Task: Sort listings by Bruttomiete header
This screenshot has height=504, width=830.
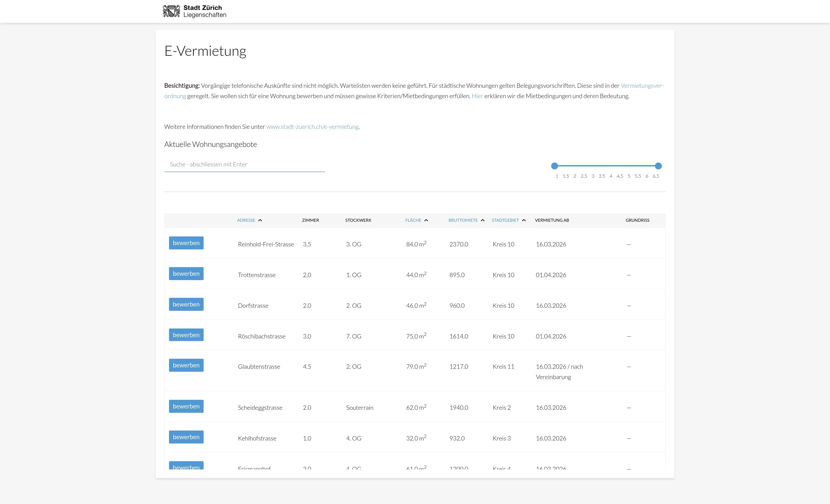Action: 463,220
